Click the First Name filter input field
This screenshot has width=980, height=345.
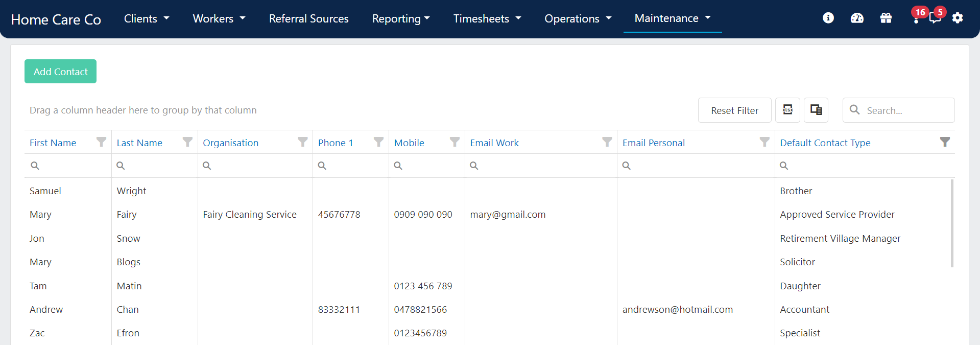68,166
